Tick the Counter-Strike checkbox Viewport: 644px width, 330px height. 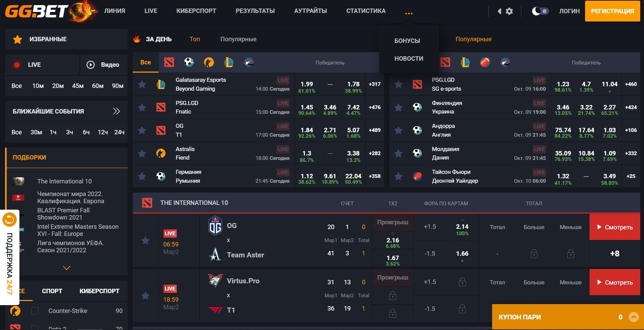[35, 311]
